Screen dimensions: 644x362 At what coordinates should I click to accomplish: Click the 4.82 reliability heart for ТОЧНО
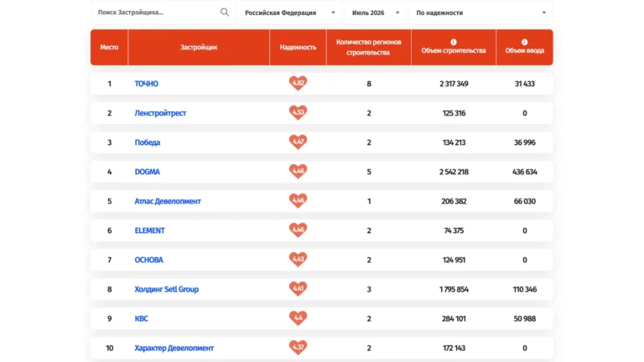298,83
